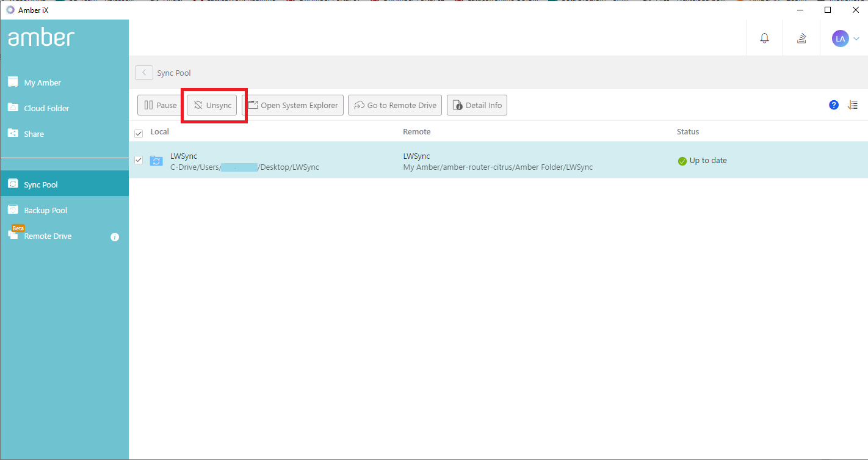The height and width of the screenshot is (460, 868).
Task: Click Open System Explorer
Action: point(293,105)
